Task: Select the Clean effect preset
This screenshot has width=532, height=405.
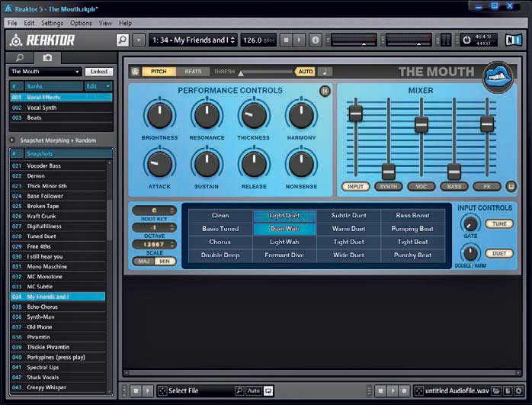Action: (220, 215)
